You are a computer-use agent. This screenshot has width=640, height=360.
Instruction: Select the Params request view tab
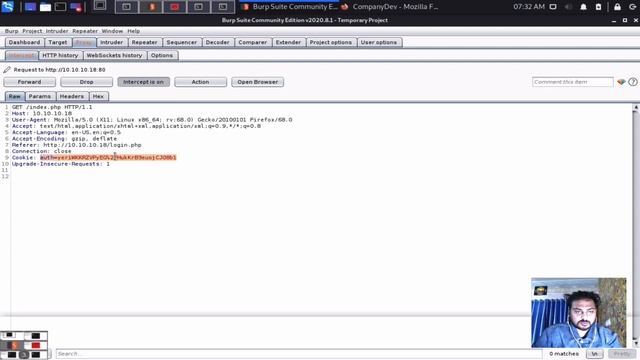click(40, 96)
